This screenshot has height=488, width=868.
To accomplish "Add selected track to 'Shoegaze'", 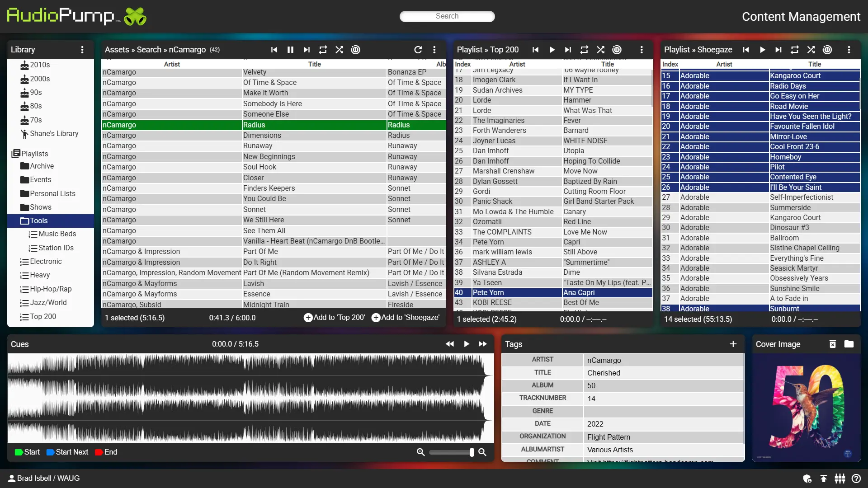I will coord(406,318).
